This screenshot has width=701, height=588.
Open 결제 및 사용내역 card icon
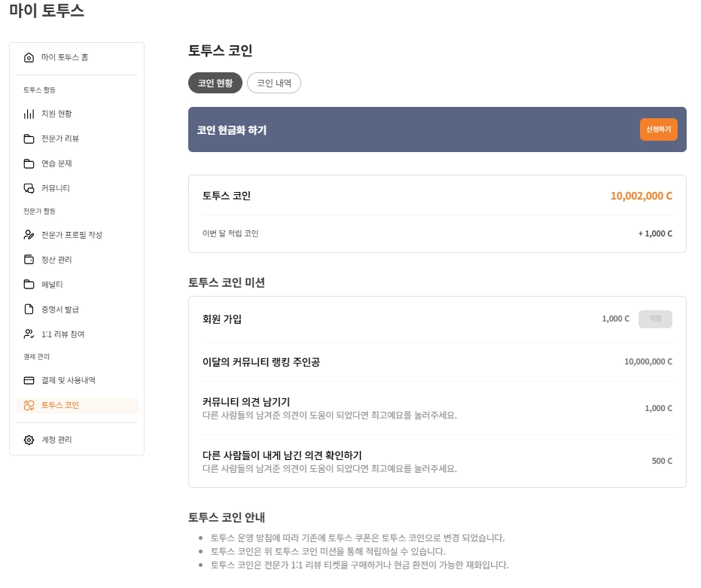pyautogui.click(x=29, y=380)
